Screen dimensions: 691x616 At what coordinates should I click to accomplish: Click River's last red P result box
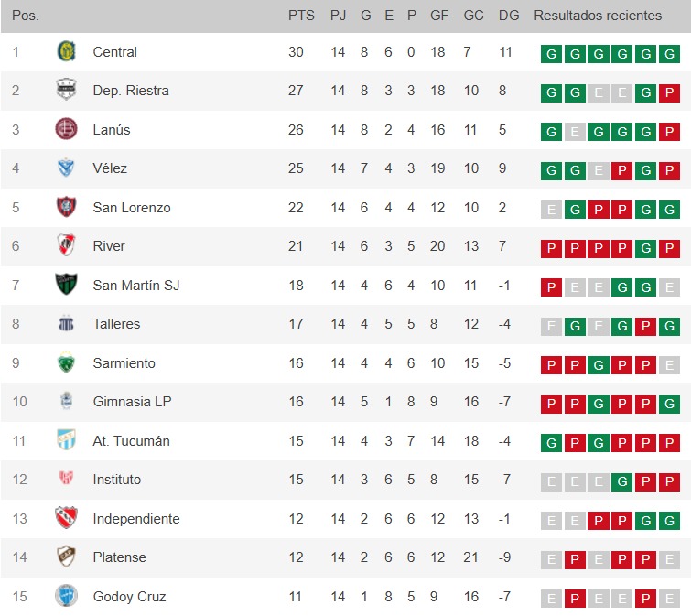(669, 248)
